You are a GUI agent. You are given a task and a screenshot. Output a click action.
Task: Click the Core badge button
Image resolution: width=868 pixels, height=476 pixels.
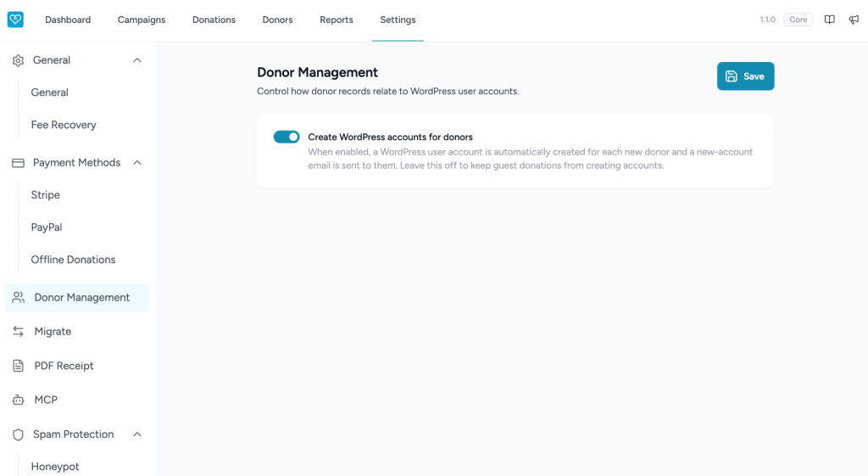798,20
